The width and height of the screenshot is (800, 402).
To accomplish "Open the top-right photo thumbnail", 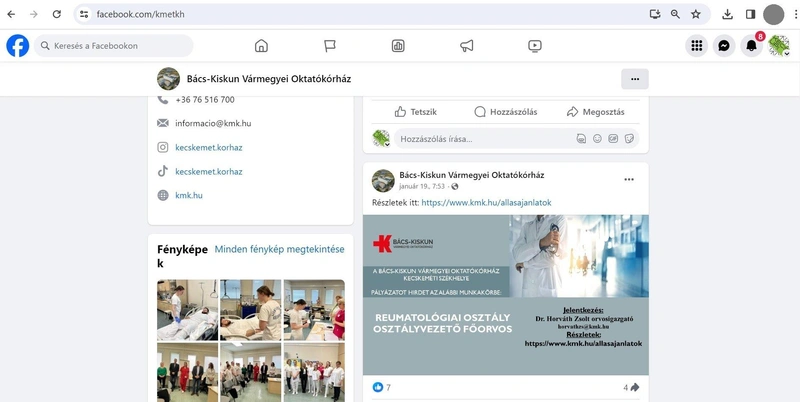I will click(x=314, y=310).
